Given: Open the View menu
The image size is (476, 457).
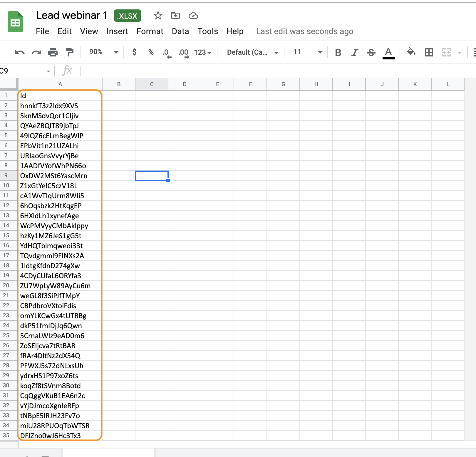Looking at the screenshot, I should [89, 31].
